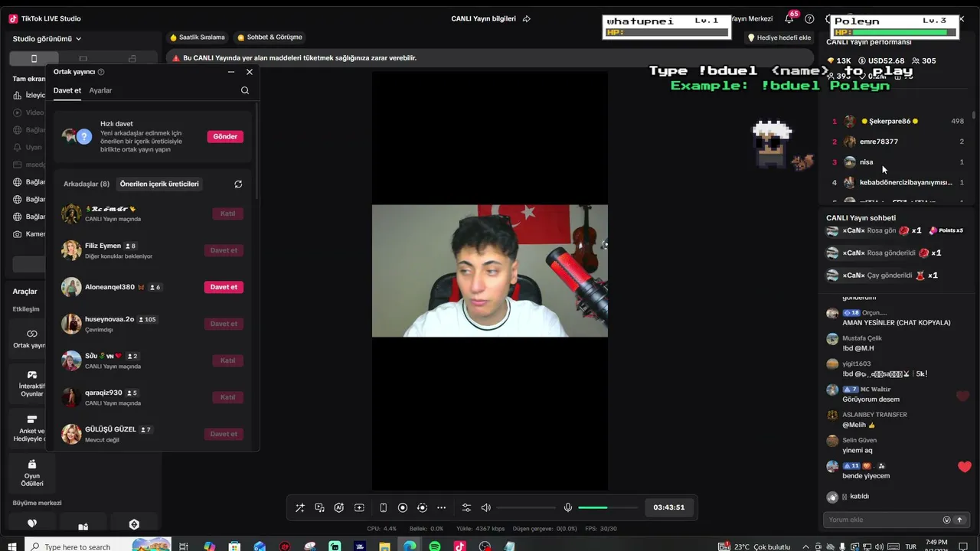Image resolution: width=980 pixels, height=551 pixels.
Task: Close the Ortak yayıncı panel
Action: pos(250,72)
